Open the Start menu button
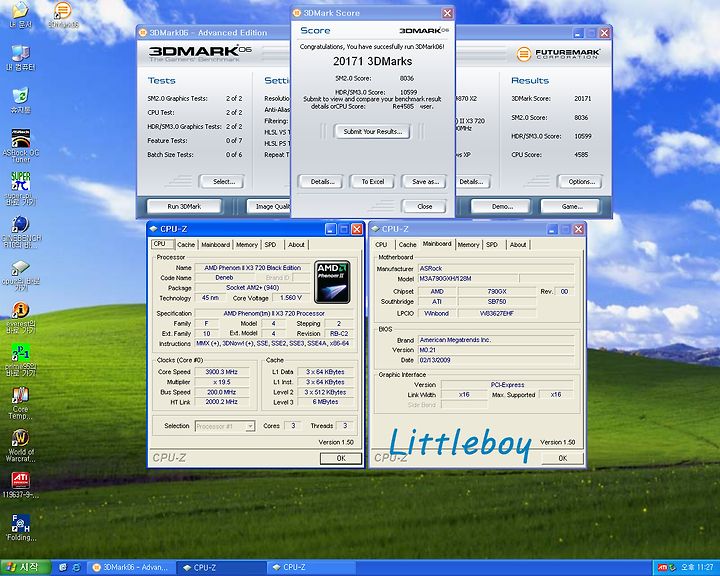The width and height of the screenshot is (720, 576). click(25, 567)
